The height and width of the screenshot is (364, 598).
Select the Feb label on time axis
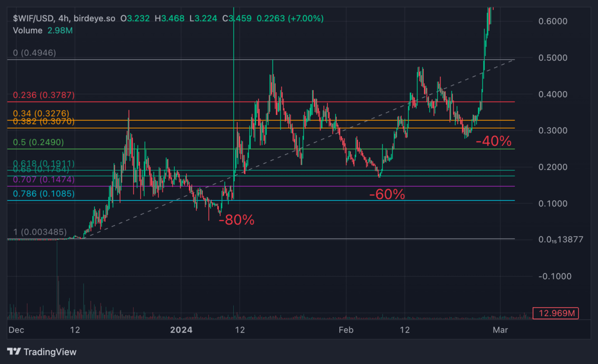pos(346,330)
